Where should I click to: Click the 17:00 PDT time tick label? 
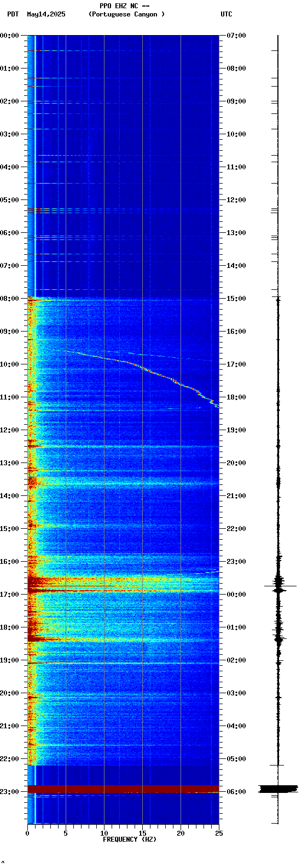pyautogui.click(x=10, y=595)
